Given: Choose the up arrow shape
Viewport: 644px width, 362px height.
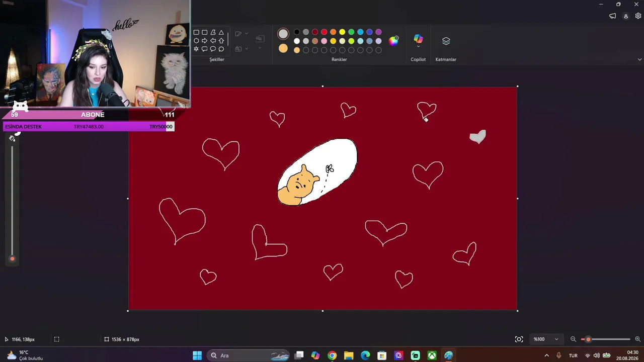Looking at the screenshot, I should tap(221, 41).
